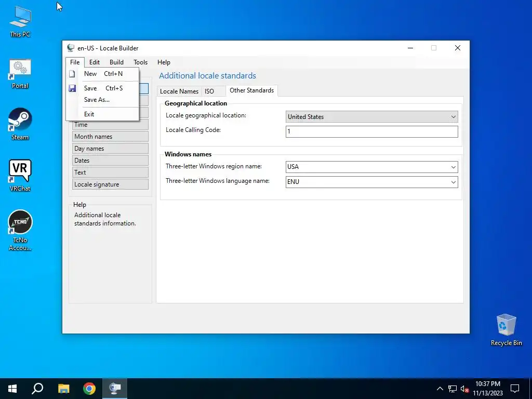Screen dimensions: 532x399
Task: Open the Windows Start menu
Action: (12, 389)
